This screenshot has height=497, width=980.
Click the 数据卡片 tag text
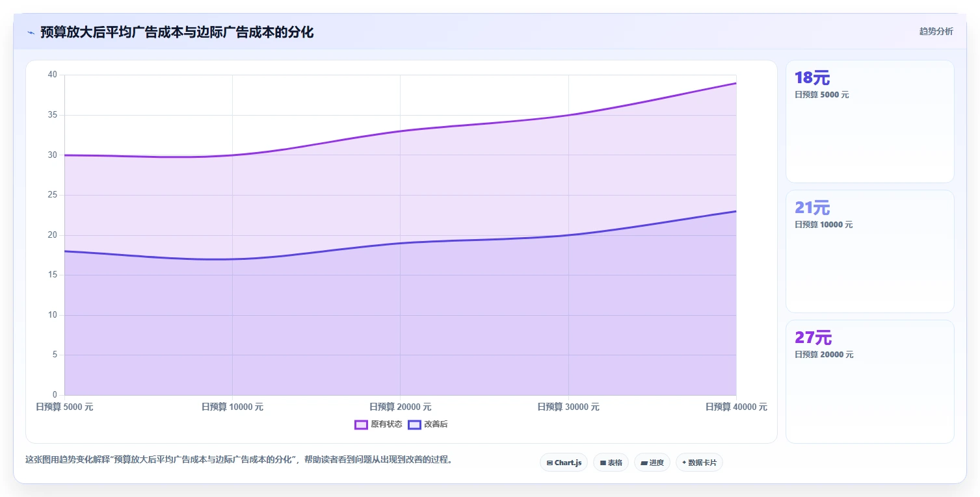[702, 463]
